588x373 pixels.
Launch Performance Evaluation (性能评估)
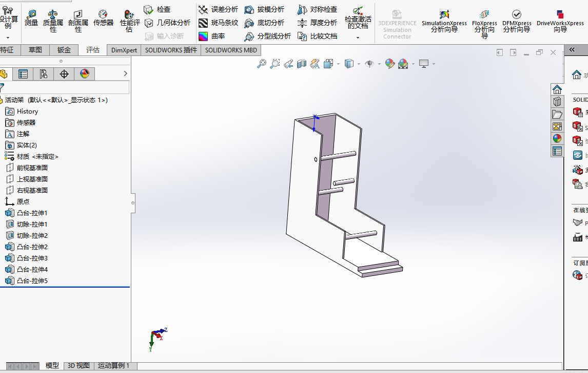130,21
